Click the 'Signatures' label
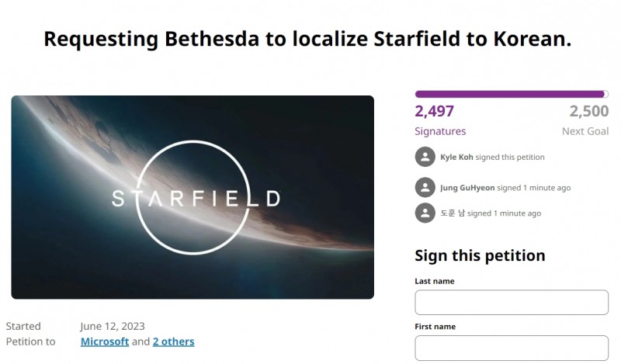The width and height of the screenshot is (621, 364). 440,131
